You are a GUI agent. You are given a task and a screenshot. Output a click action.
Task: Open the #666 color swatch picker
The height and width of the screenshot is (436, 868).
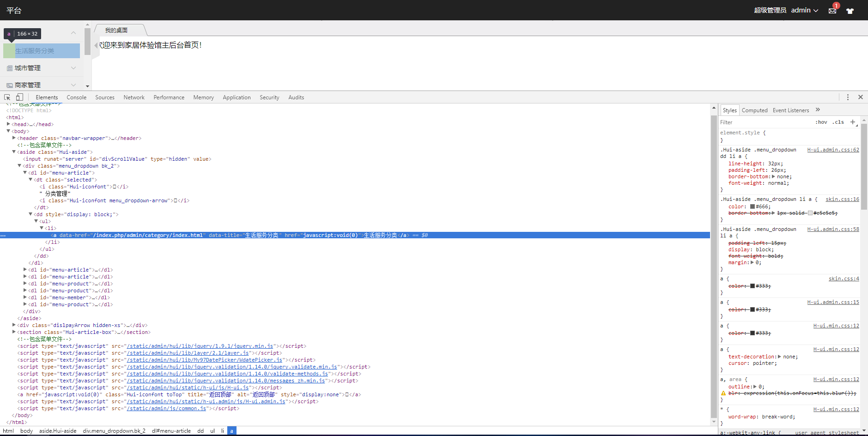click(753, 206)
